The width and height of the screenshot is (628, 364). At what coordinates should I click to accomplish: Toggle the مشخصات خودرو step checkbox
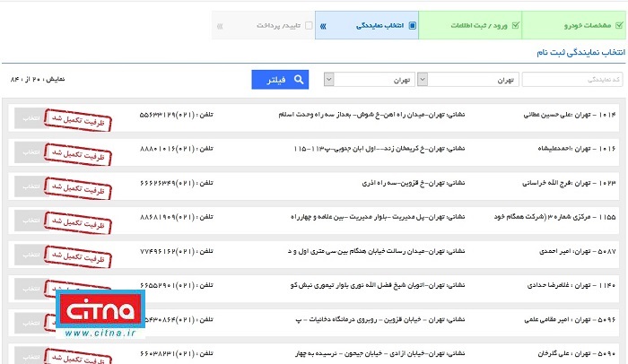click(x=616, y=25)
